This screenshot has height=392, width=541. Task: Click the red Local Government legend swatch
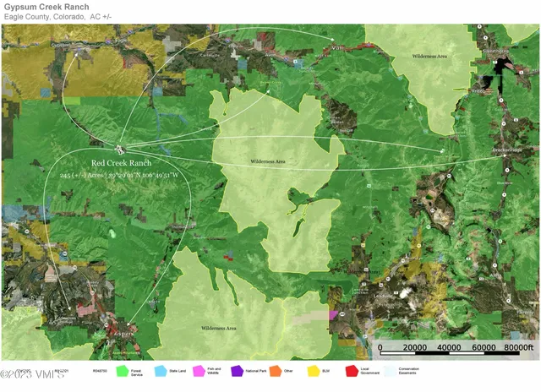(x=351, y=370)
